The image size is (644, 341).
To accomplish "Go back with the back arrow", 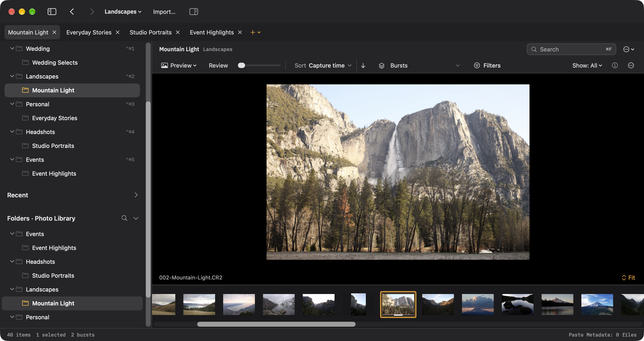I will point(72,12).
